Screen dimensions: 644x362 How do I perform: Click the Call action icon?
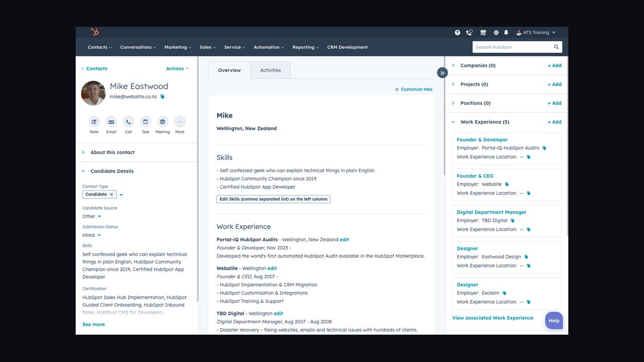point(128,122)
